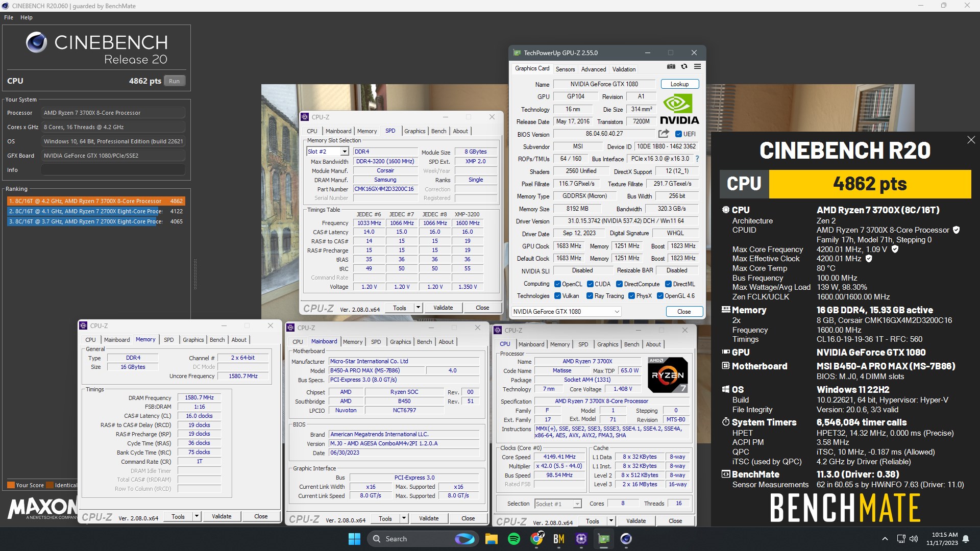Open Bench tab in CPU-Z SPD window

click(x=438, y=131)
